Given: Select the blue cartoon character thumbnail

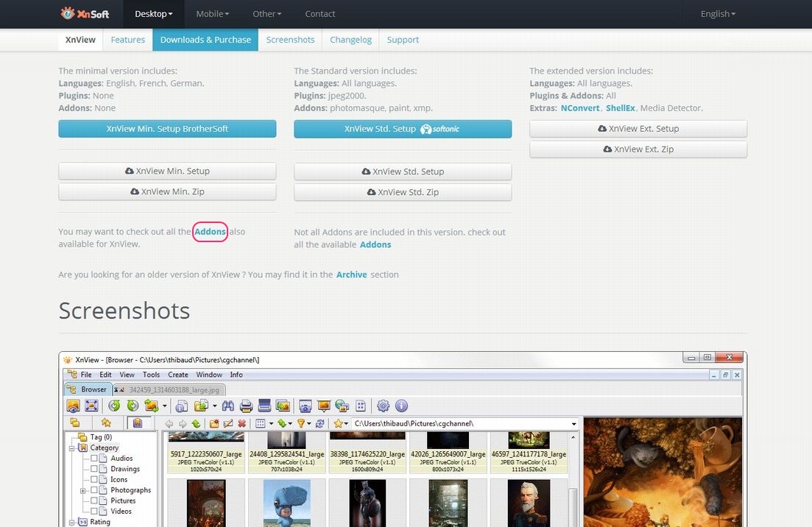Looking at the screenshot, I should coord(286,503).
